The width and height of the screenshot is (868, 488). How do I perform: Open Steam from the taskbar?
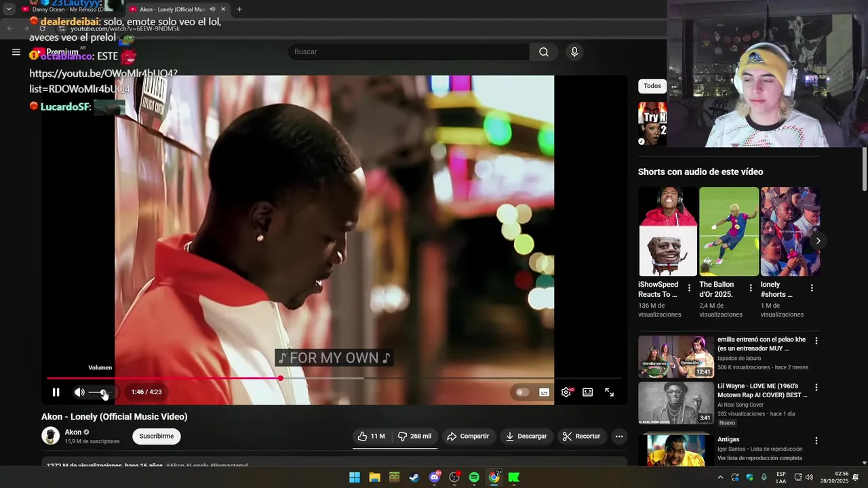(x=414, y=477)
